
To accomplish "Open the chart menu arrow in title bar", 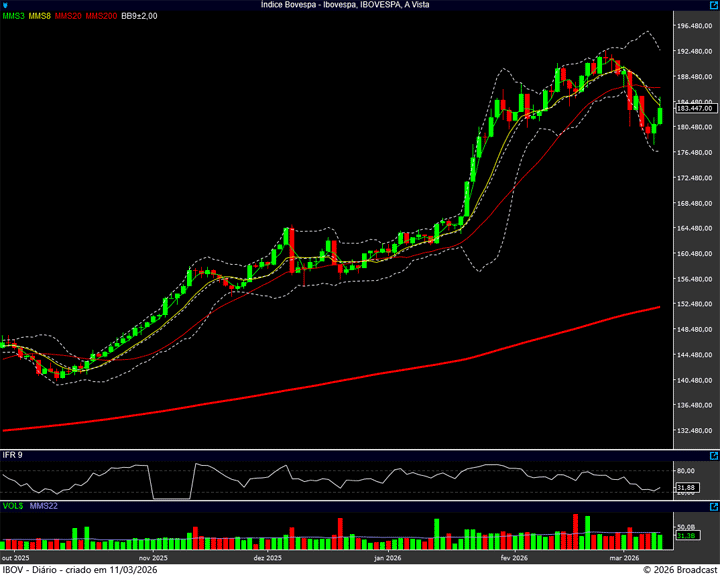I will pos(6,5).
